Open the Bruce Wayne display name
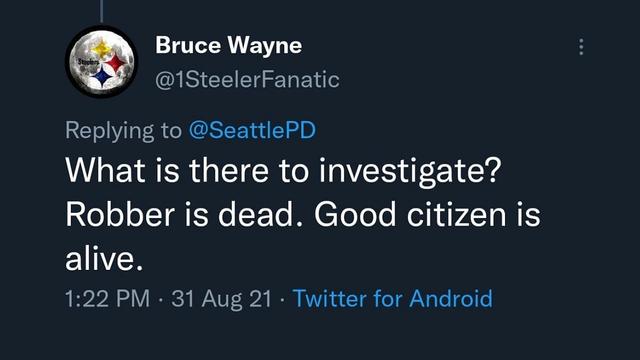Screen dimensions: 640x360 pos(229,45)
